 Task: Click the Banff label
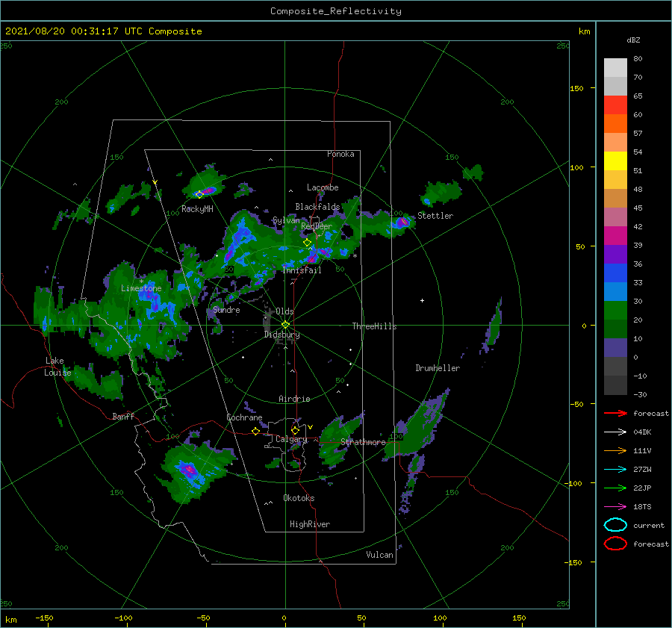point(123,416)
